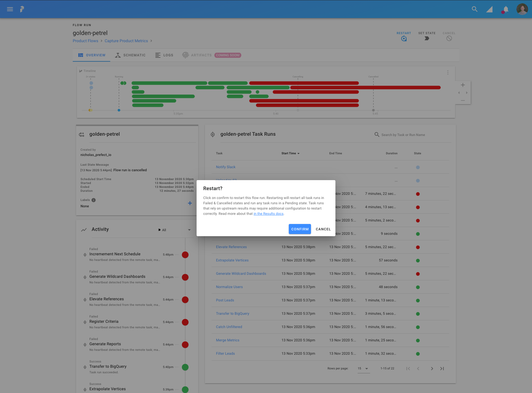Sort by Start Time column

point(290,153)
